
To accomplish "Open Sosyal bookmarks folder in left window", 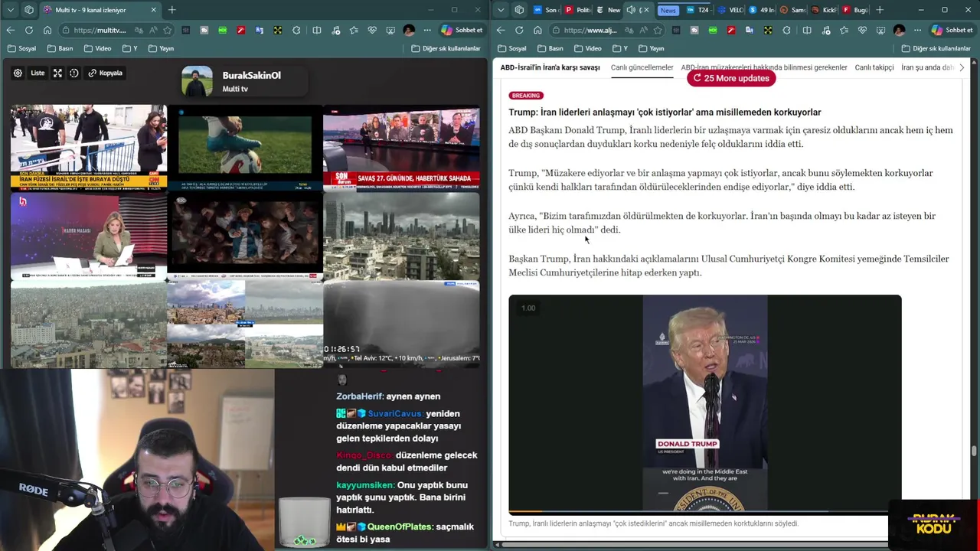I will click(x=21, y=48).
